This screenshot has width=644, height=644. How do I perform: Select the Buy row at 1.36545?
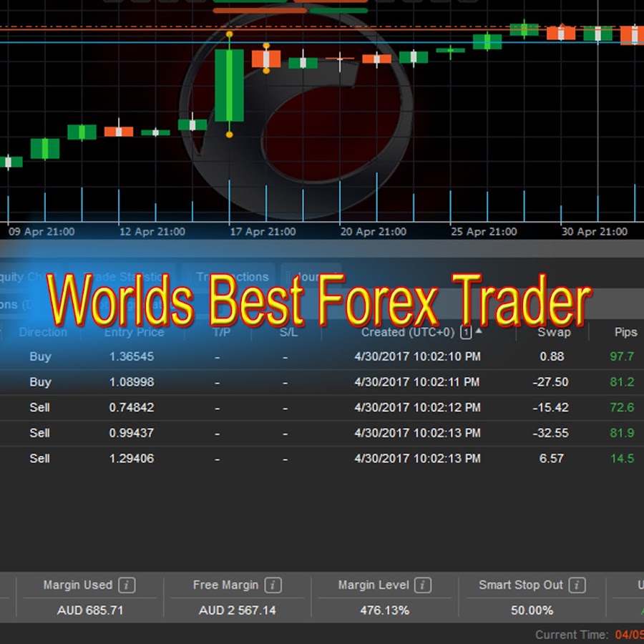click(x=322, y=356)
